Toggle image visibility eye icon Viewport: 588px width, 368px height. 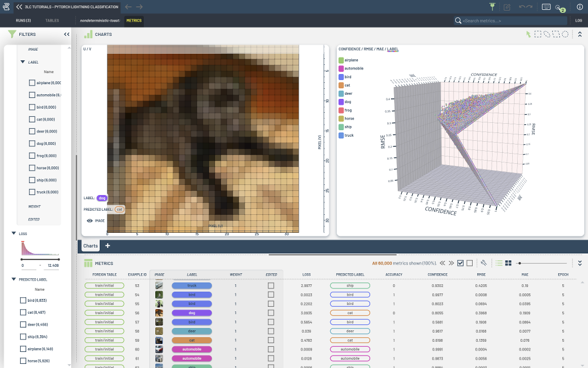point(90,221)
